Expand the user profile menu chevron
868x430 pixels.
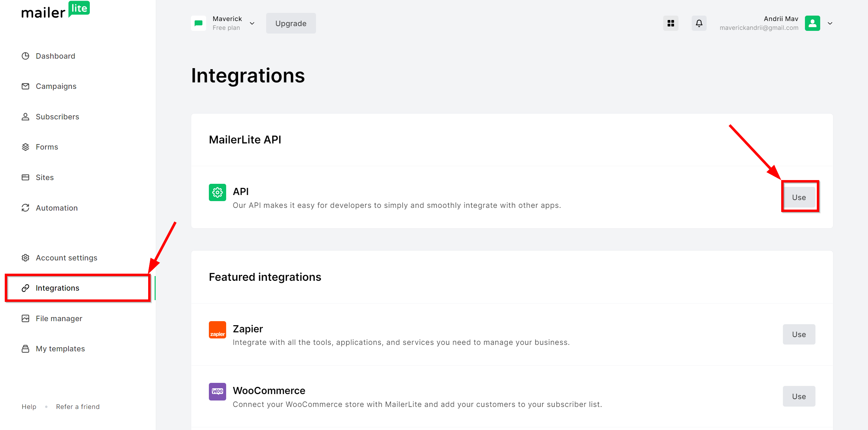pos(830,23)
